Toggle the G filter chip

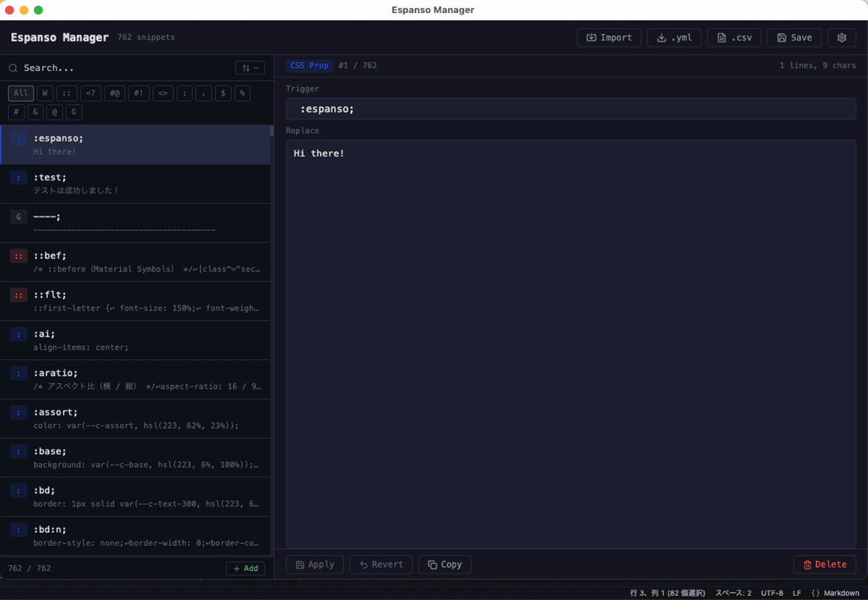click(x=74, y=112)
